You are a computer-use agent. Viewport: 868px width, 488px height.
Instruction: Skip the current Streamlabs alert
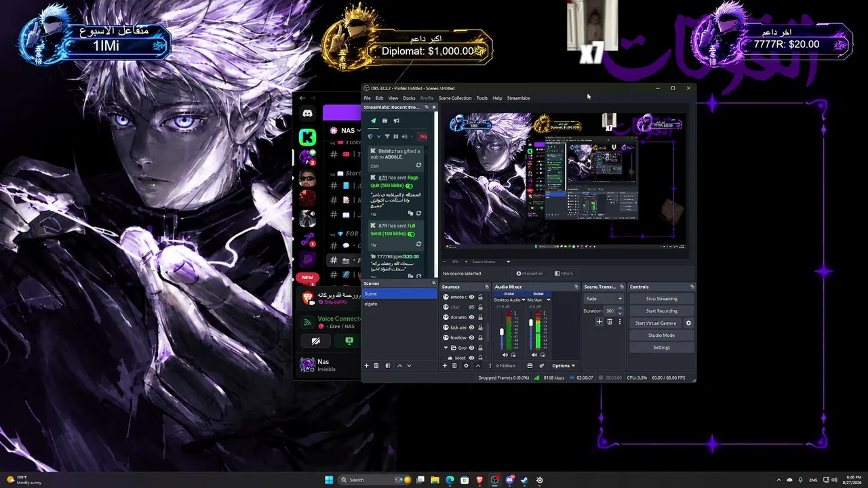pyautogui.click(x=423, y=136)
